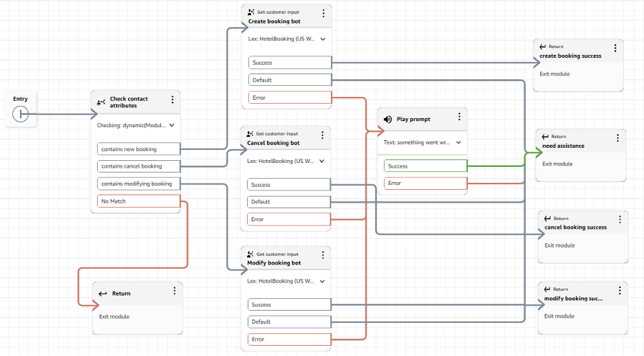The image size is (644, 356).
Task: Expand the Text: something went wrong dropdown
Action: (458, 144)
